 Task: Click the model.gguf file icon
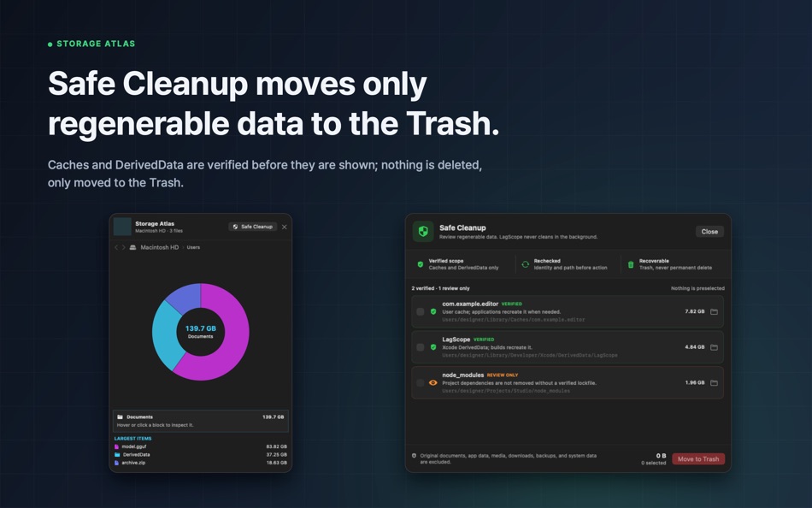tap(116, 446)
